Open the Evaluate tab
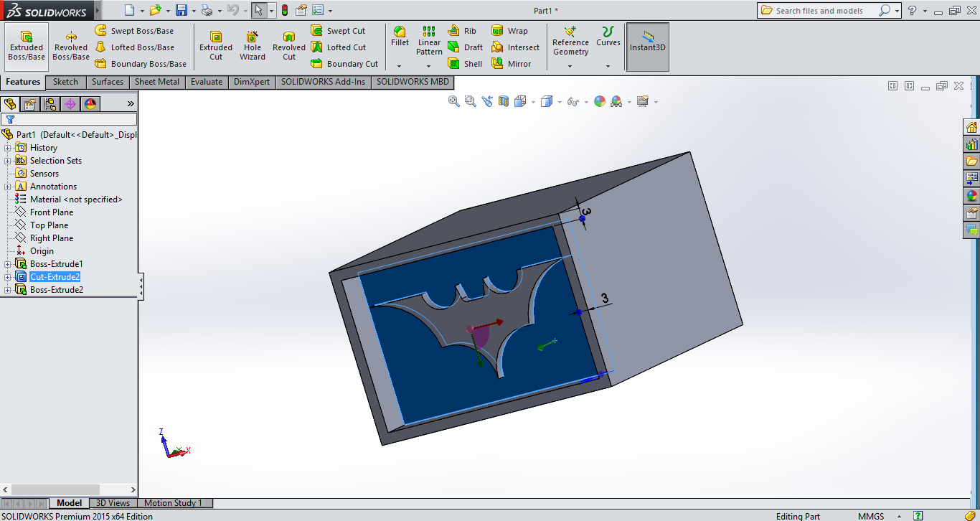The width and height of the screenshot is (980, 521). (207, 82)
